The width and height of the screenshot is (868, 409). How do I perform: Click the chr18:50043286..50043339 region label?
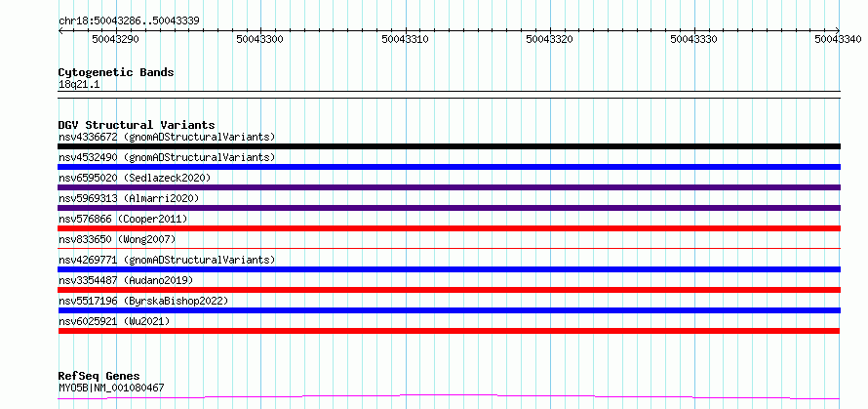[x=129, y=21]
